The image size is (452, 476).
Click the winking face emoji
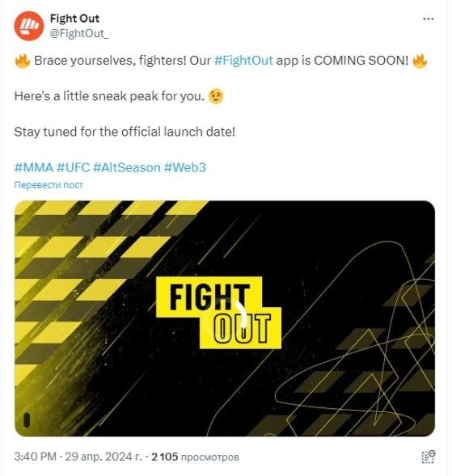click(216, 97)
